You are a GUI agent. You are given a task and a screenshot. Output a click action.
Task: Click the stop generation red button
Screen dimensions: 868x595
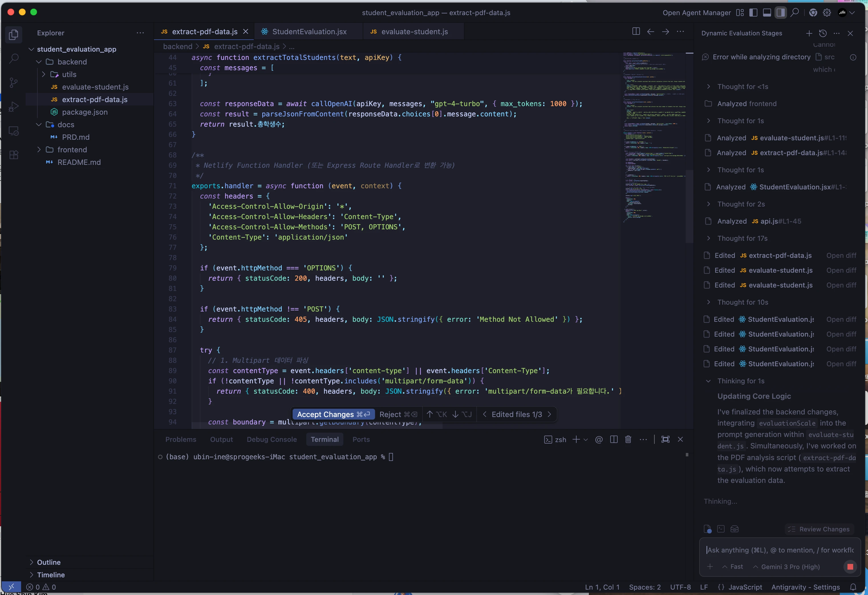[850, 566]
